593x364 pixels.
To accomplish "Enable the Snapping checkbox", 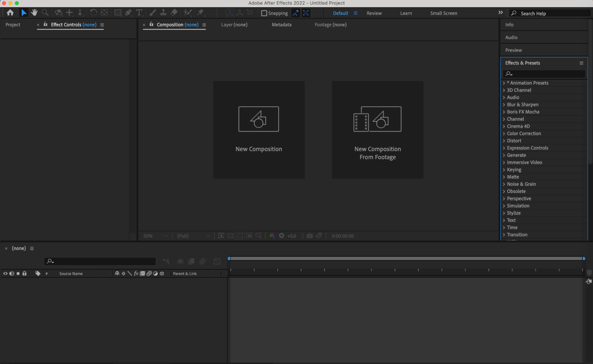I will (264, 13).
